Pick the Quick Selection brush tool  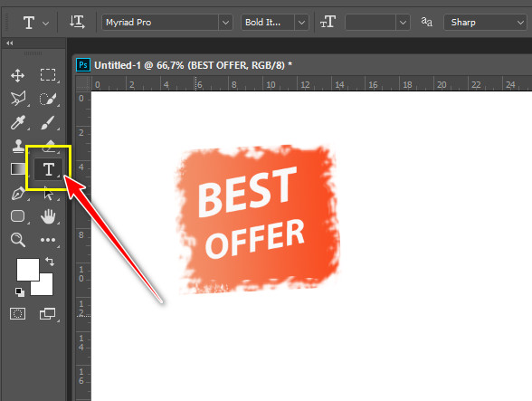click(x=48, y=99)
